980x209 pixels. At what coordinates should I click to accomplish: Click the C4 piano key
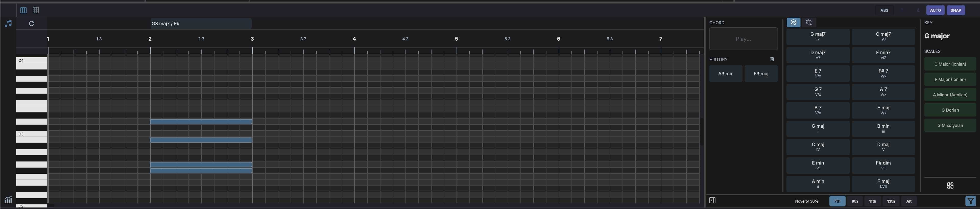[x=32, y=60]
